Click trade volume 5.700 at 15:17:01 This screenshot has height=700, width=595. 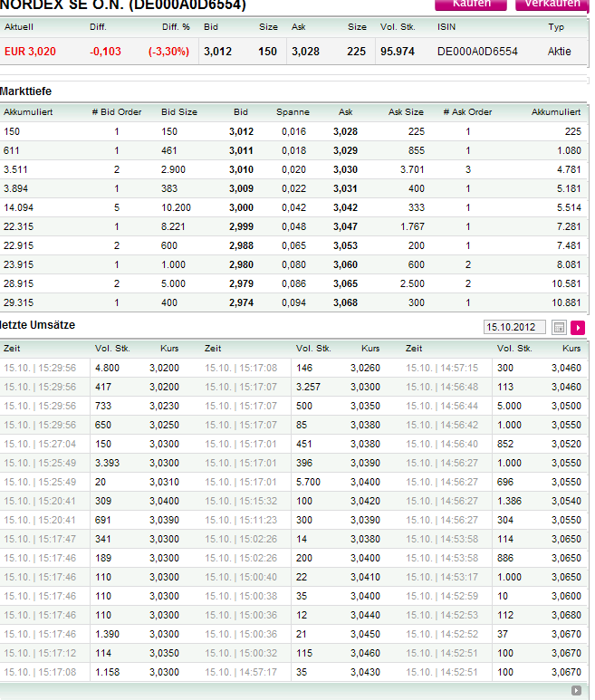[x=308, y=482]
